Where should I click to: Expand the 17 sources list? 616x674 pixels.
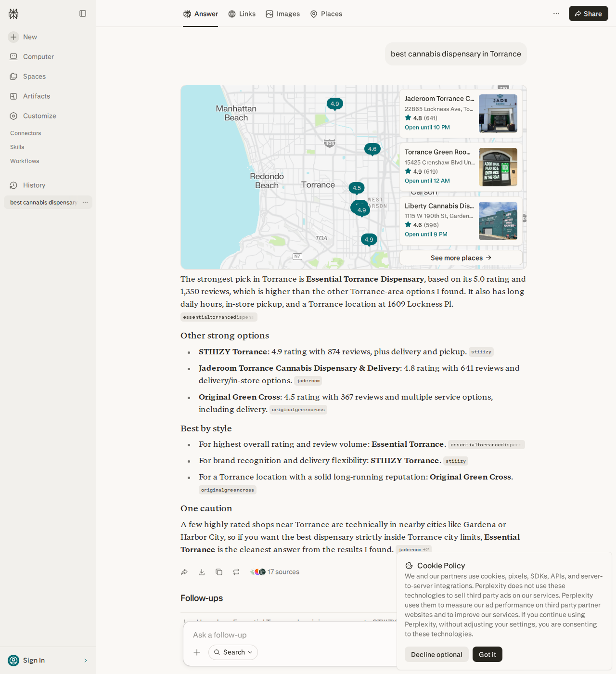(275, 572)
